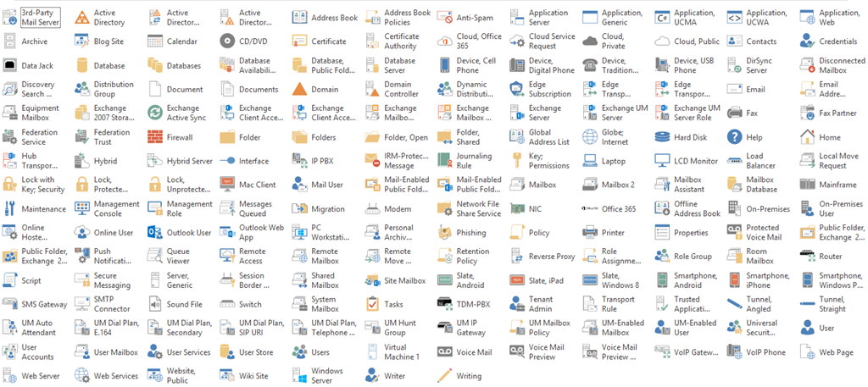Select the 3rd-Party Mail Server shape
This screenshot has height=387, width=868.
click(10, 18)
